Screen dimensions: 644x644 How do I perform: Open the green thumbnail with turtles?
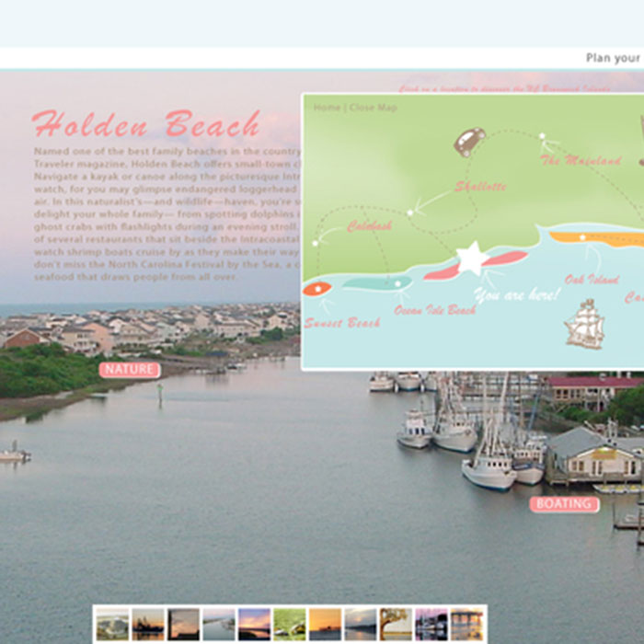point(290,625)
